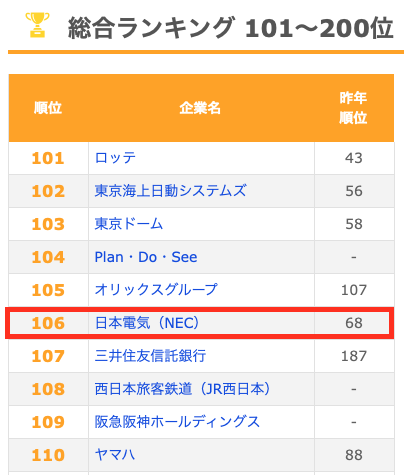Image resolution: width=404 pixels, height=475 pixels.
Task: Open Plan・Do・See company link
Action: (146, 257)
